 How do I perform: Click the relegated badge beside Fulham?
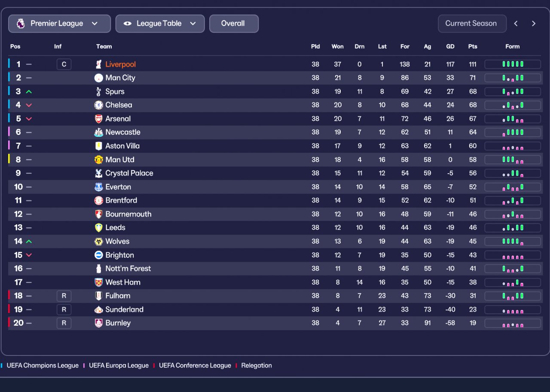pos(64,296)
